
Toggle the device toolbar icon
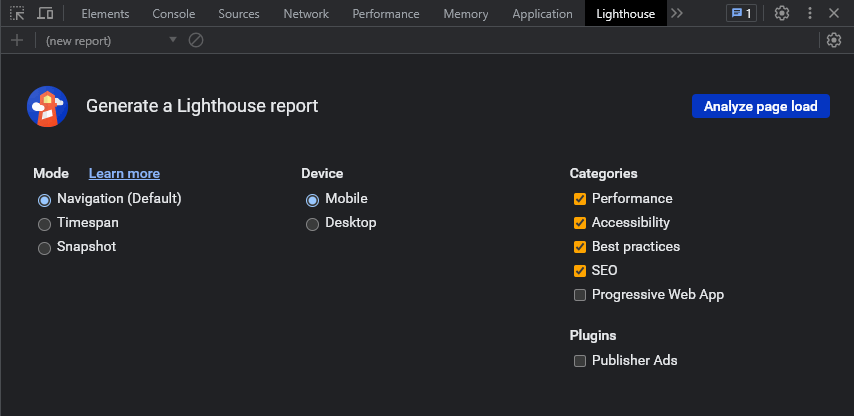45,14
